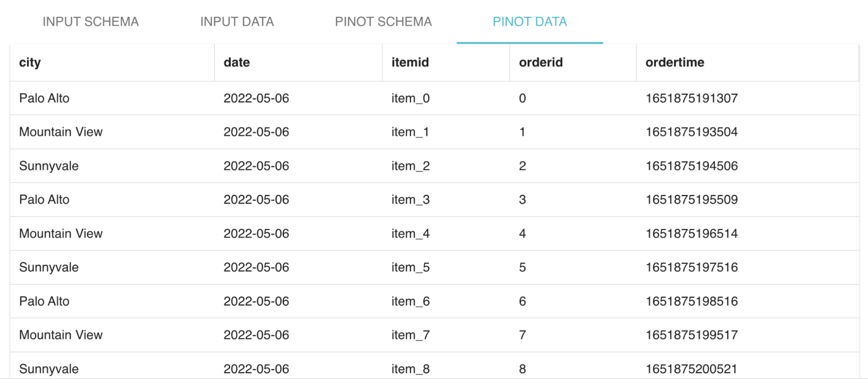Click the item_3 cell
868x379 pixels.
click(409, 200)
